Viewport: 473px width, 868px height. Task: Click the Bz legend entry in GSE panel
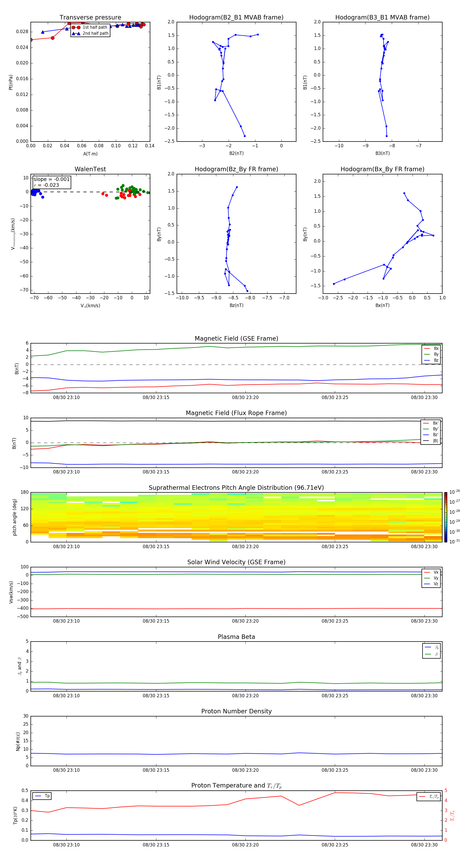(431, 360)
